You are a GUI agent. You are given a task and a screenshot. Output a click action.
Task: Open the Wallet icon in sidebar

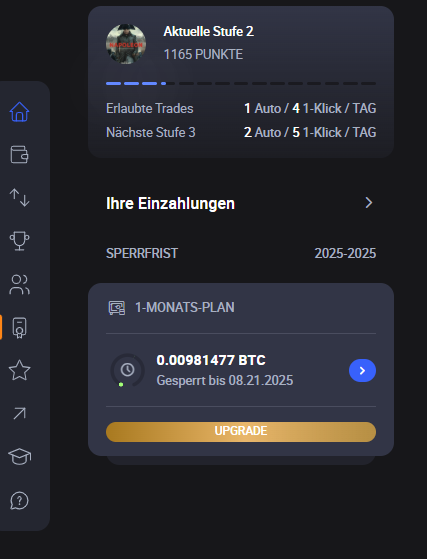[19, 154]
